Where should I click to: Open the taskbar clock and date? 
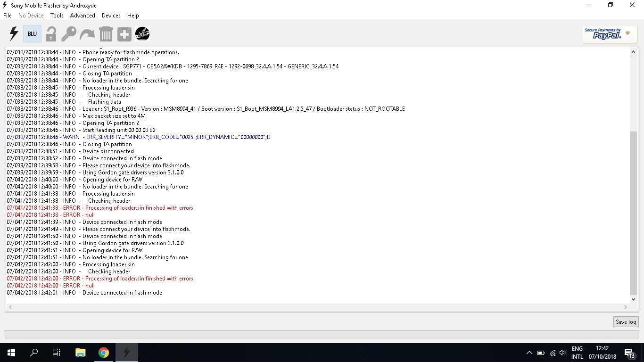point(602,353)
